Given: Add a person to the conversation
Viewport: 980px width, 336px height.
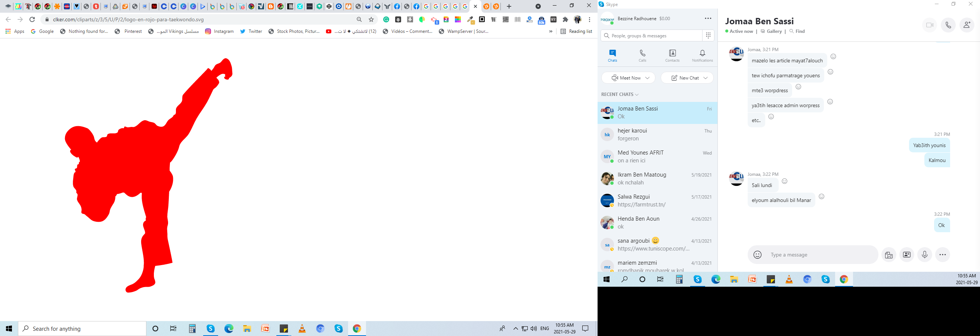Looking at the screenshot, I should tap(967, 25).
